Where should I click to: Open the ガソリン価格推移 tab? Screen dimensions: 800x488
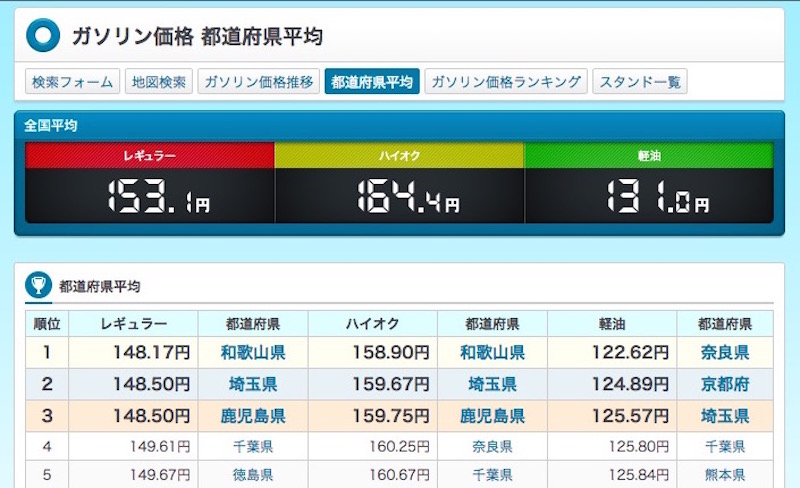[x=259, y=82]
